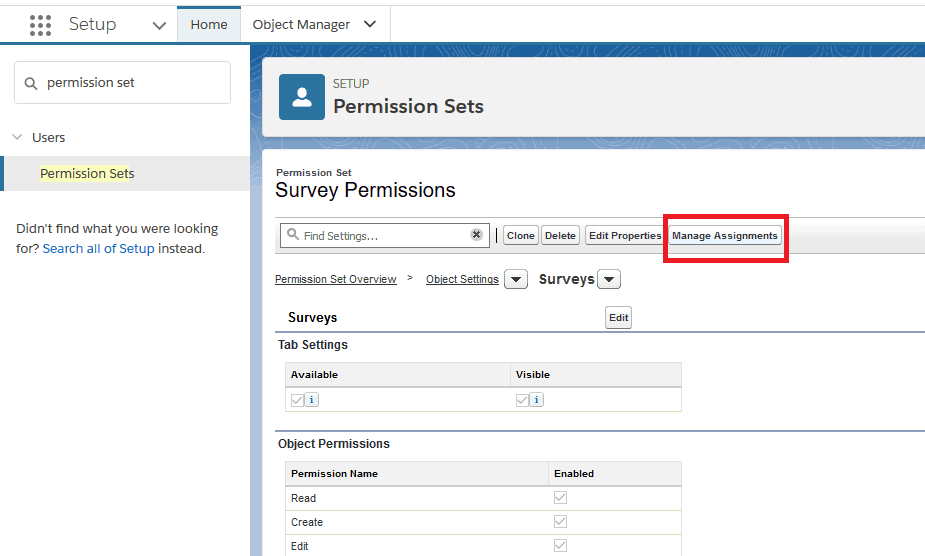
Task: Open the Setup dropdown chevron
Action: click(x=159, y=25)
